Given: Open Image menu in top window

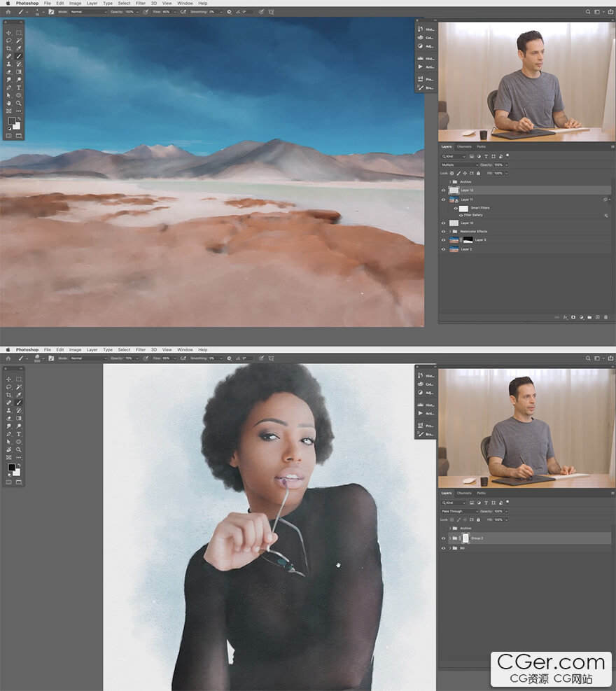Looking at the screenshot, I should [75, 3].
